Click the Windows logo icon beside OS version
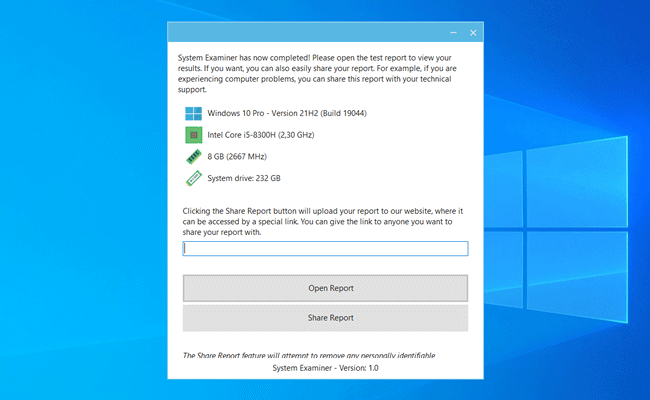Viewport: 650px width, 400px height. click(x=193, y=113)
